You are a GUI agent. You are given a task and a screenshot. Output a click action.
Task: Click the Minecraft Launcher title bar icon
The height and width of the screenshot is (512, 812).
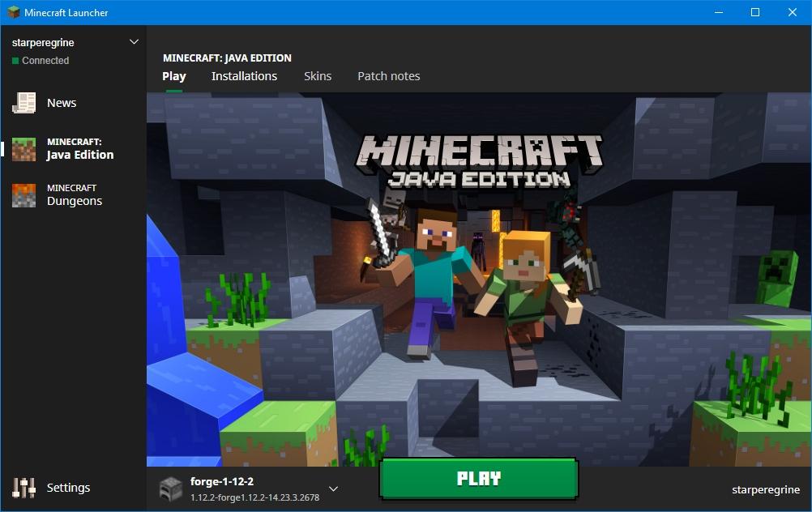point(14,12)
